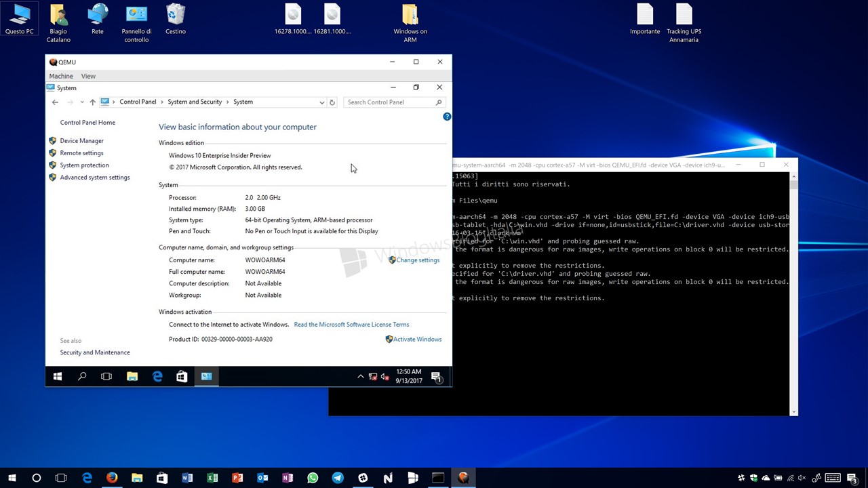Viewport: 868px width, 488px height.
Task: Open guest VM Task View icon
Action: [x=106, y=377]
